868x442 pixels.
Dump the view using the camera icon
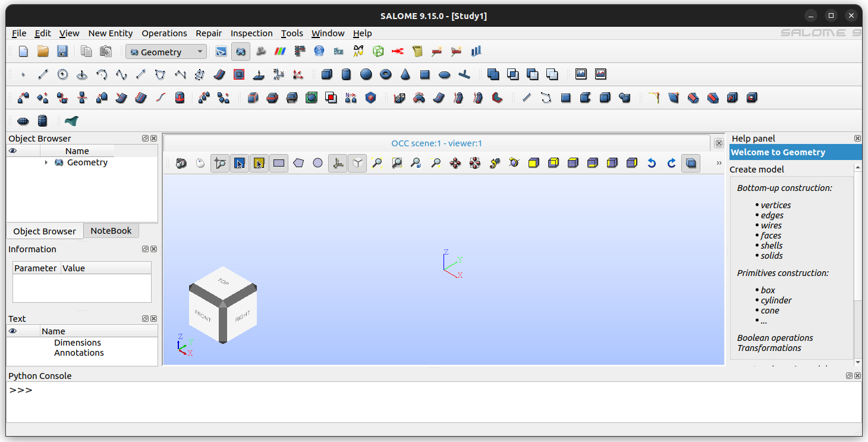pos(181,163)
